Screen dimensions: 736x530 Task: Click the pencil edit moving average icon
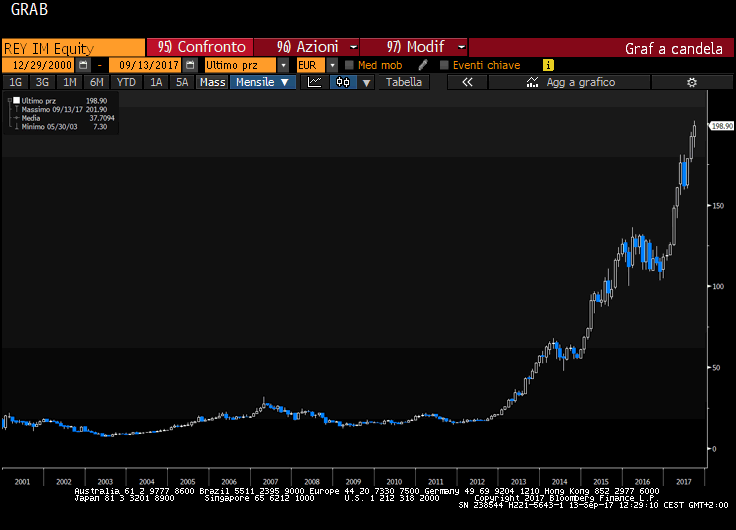click(423, 65)
